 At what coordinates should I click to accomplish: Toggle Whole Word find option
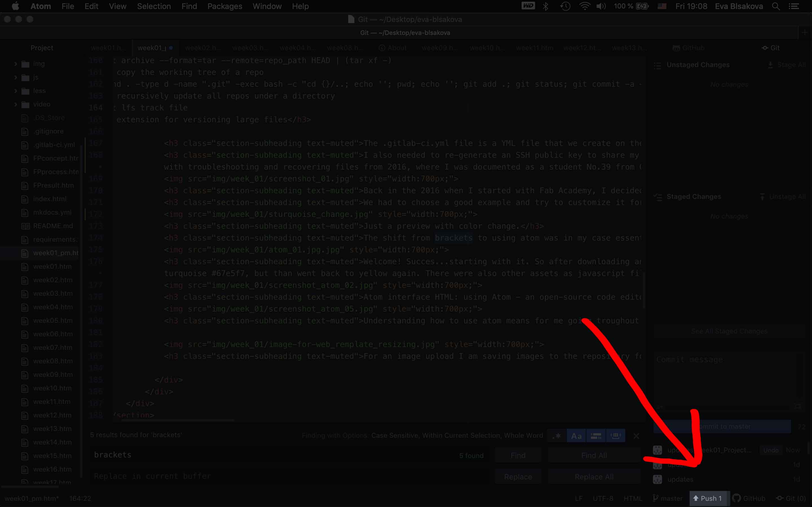[616, 436]
